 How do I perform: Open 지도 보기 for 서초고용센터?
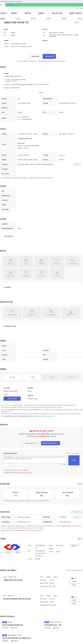click(77, 517)
